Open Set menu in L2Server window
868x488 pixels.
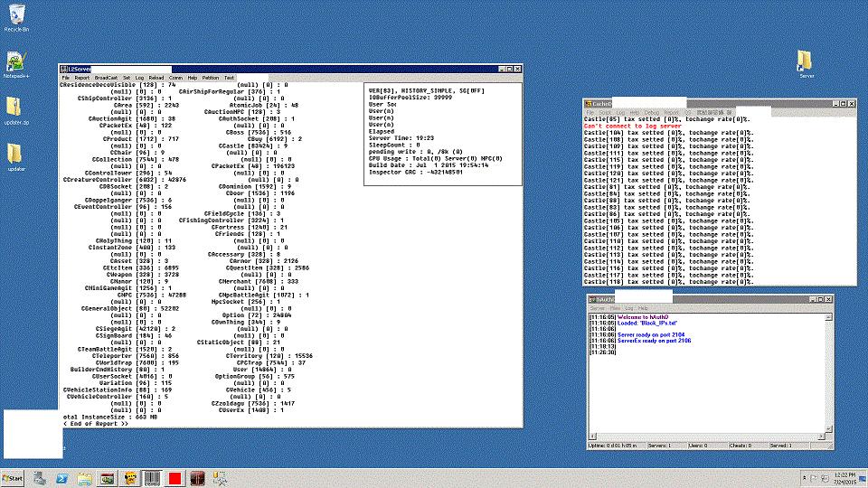(127, 78)
